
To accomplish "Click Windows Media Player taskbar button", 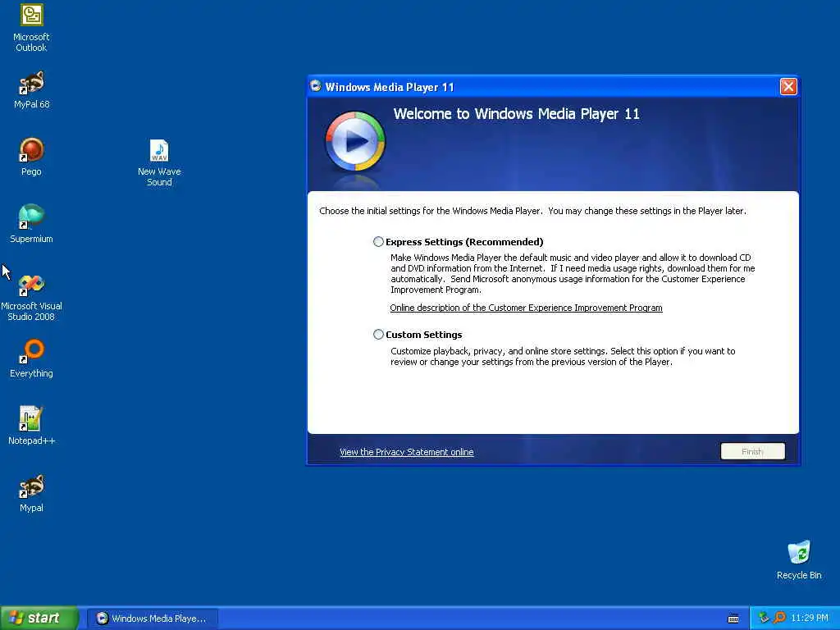I will [152, 619].
